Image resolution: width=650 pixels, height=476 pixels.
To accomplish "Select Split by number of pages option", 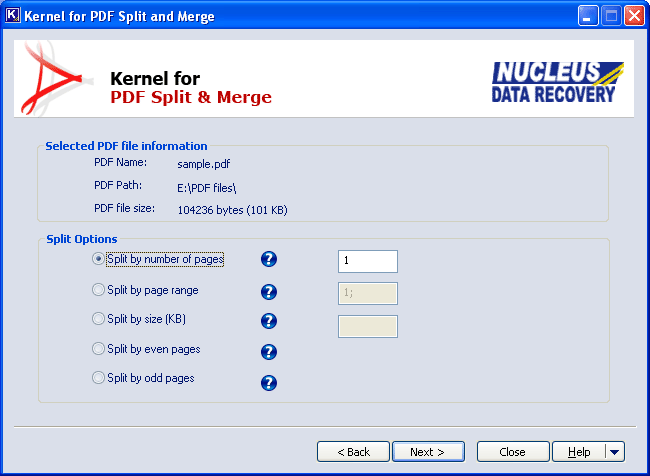I will point(98,259).
